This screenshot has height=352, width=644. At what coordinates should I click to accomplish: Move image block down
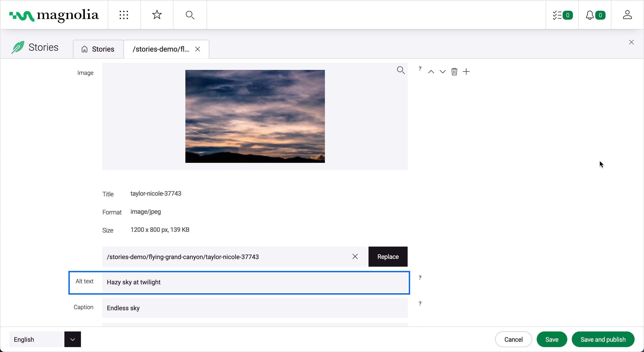(443, 72)
